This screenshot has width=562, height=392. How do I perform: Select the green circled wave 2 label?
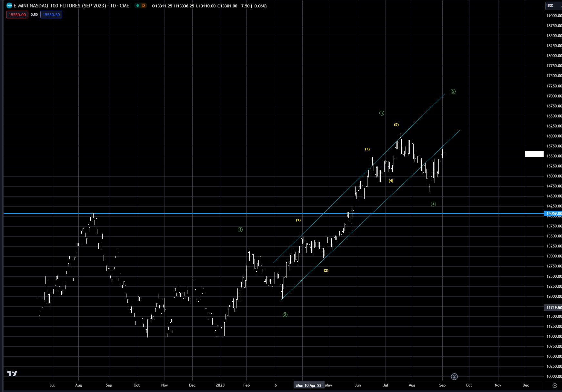tap(285, 315)
